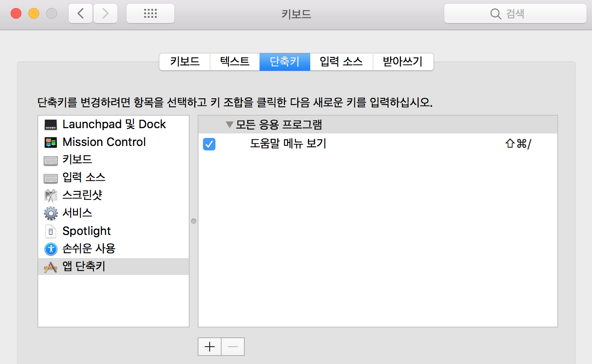The width and height of the screenshot is (592, 364).
Task: Select 손쉬운 사용 label in sidebar
Action: tap(89, 248)
